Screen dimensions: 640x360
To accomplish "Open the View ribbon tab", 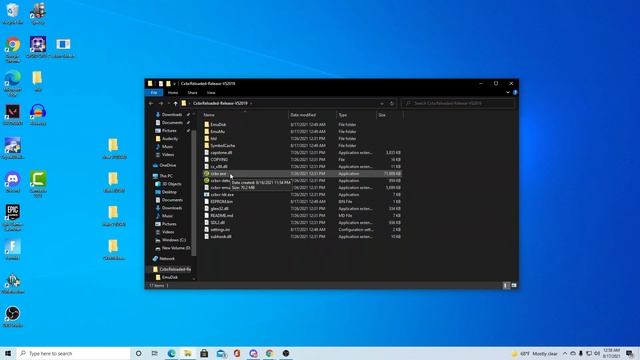I will pyautogui.click(x=211, y=93).
